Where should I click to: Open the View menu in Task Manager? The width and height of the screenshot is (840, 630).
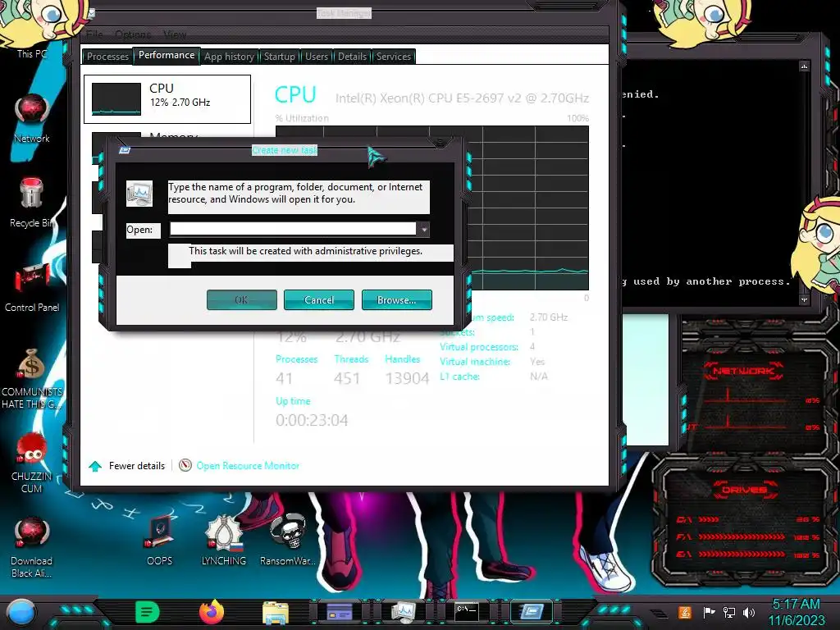pyautogui.click(x=175, y=34)
